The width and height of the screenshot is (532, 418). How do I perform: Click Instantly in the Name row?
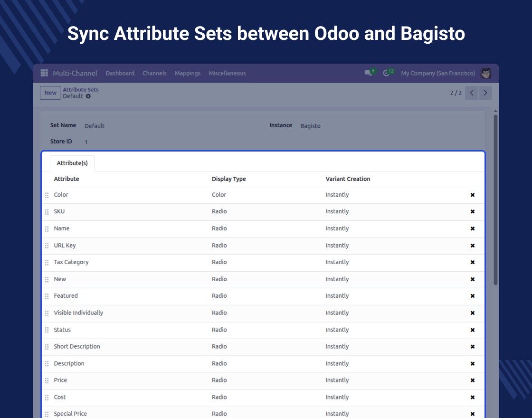click(337, 228)
